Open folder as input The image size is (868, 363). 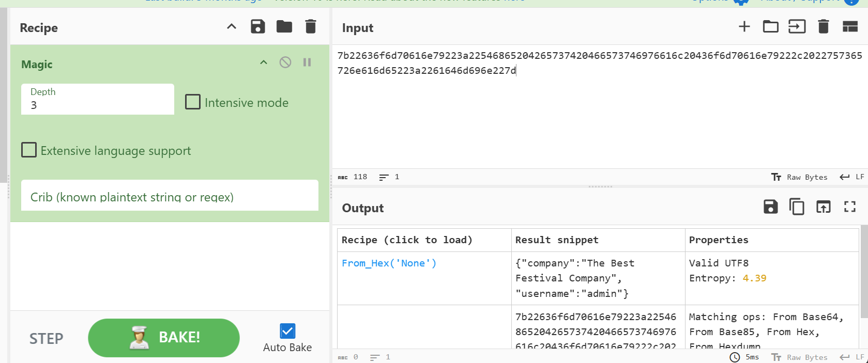(770, 27)
